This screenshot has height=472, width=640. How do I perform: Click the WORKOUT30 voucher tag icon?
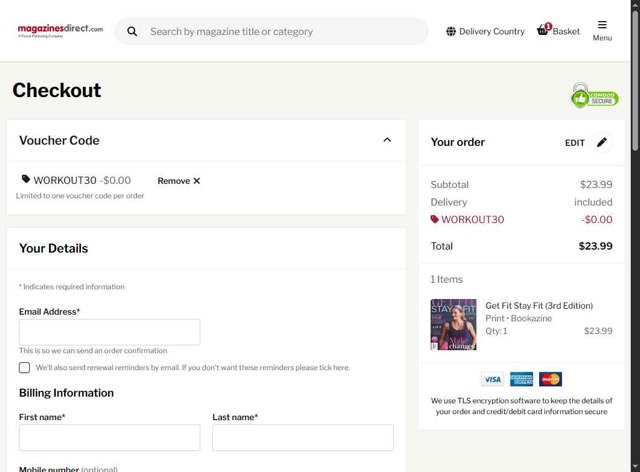coord(26,179)
